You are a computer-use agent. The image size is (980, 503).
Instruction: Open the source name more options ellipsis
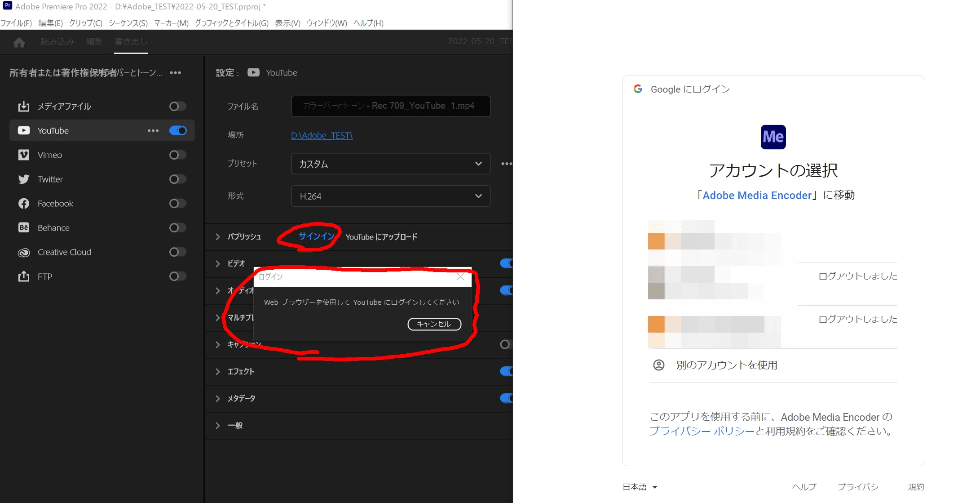coord(176,73)
